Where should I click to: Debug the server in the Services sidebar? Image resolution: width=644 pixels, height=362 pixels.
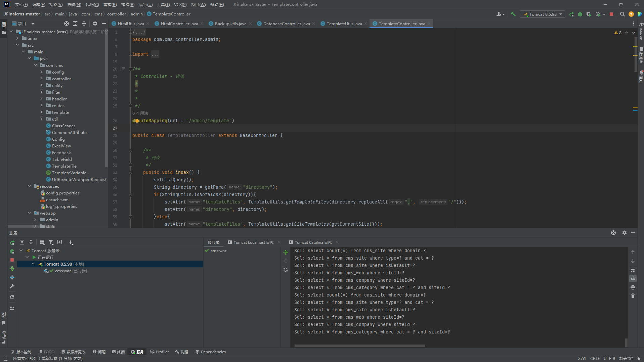pos(12,251)
